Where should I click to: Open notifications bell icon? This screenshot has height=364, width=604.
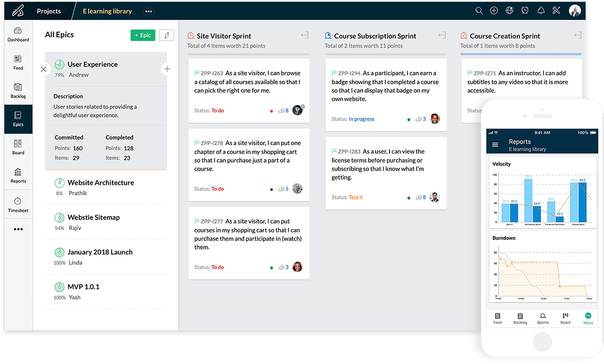(541, 10)
